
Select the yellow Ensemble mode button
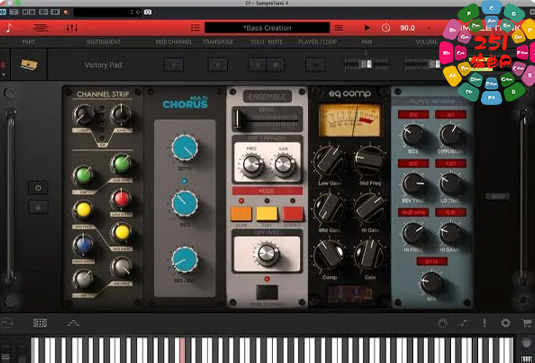click(267, 214)
